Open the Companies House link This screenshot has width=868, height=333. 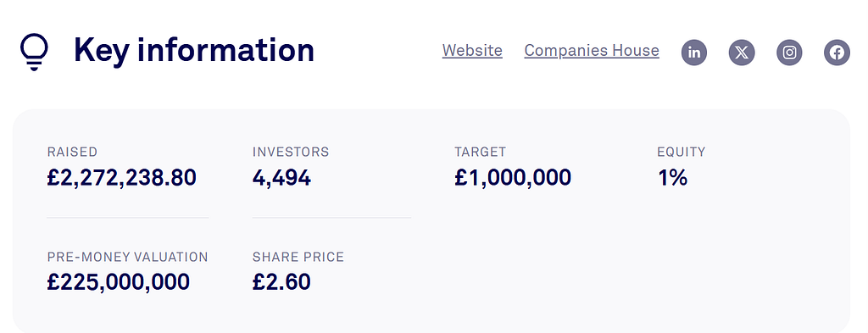pos(592,50)
